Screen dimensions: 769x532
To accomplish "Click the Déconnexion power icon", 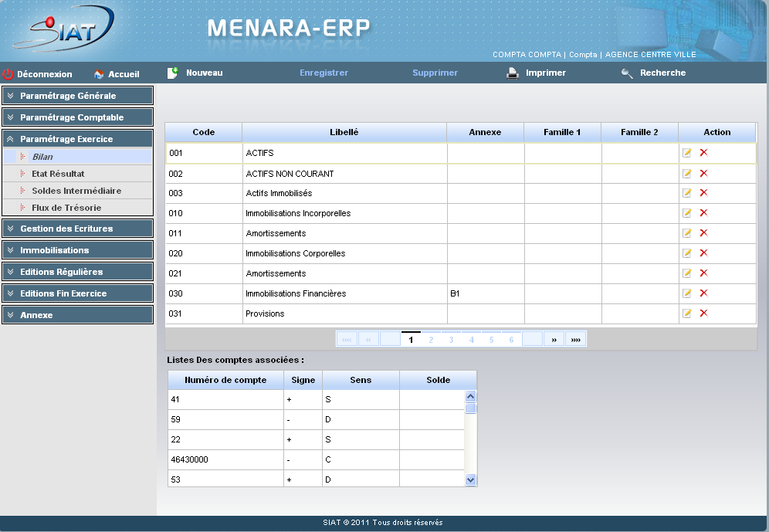I will pos(8,74).
